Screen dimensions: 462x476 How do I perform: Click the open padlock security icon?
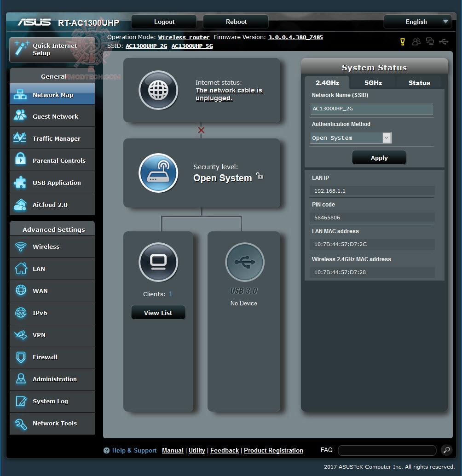(260, 176)
